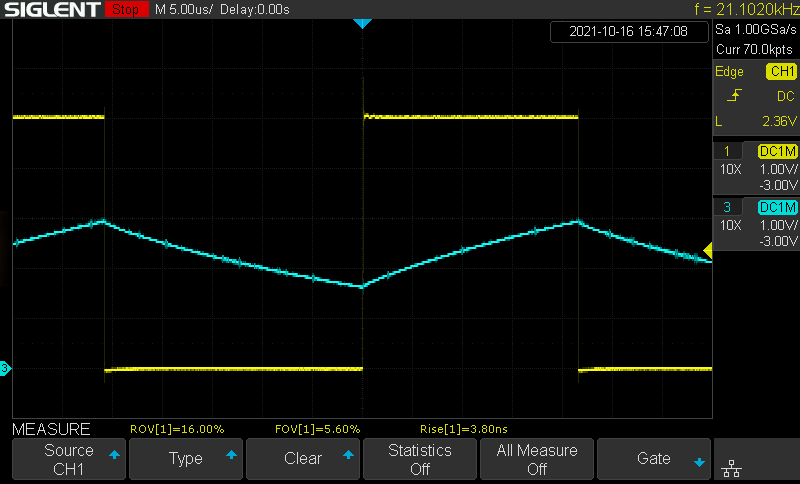Select the channel 1 number box

[727, 151]
